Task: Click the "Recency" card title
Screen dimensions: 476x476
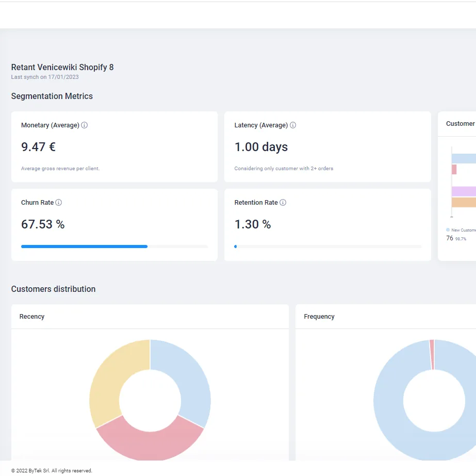Action: pos(32,316)
